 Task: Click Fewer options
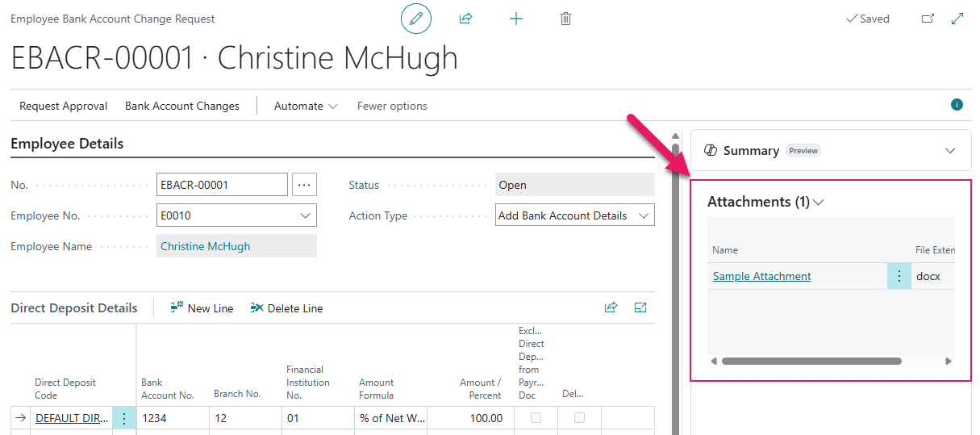(x=392, y=106)
